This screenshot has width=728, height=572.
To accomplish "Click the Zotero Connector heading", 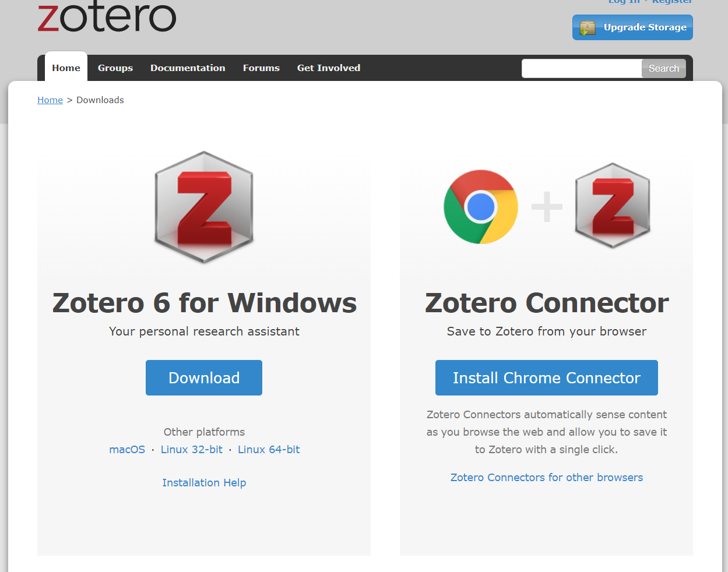I will point(547,302).
